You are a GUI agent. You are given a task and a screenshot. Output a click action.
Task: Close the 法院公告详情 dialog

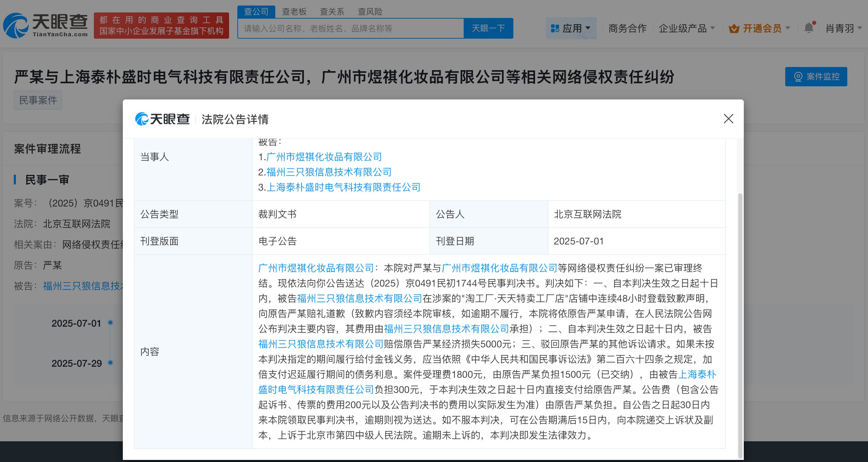tap(728, 119)
